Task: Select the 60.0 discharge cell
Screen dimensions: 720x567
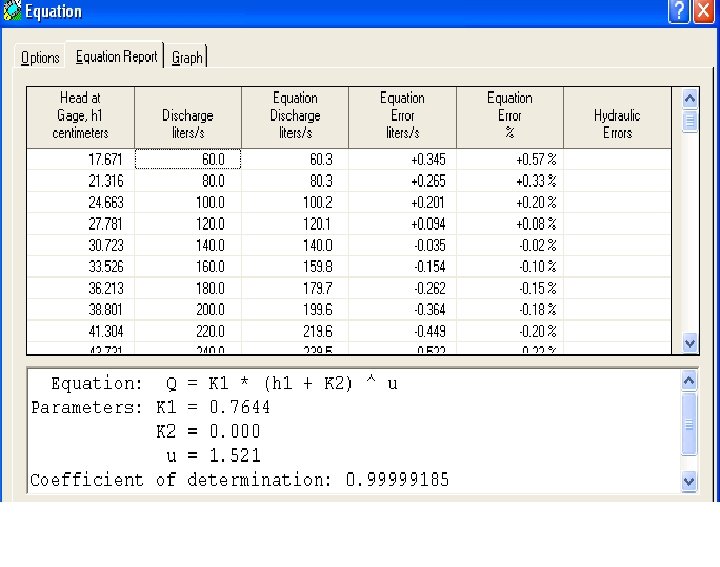Action: pyautogui.click(x=188, y=159)
